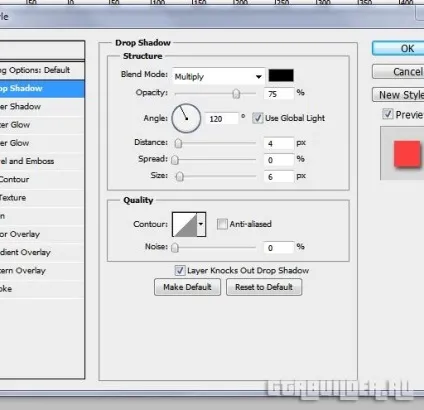Screen dimensions: 424x410
Task: Click the Make Default button
Action: click(x=187, y=287)
